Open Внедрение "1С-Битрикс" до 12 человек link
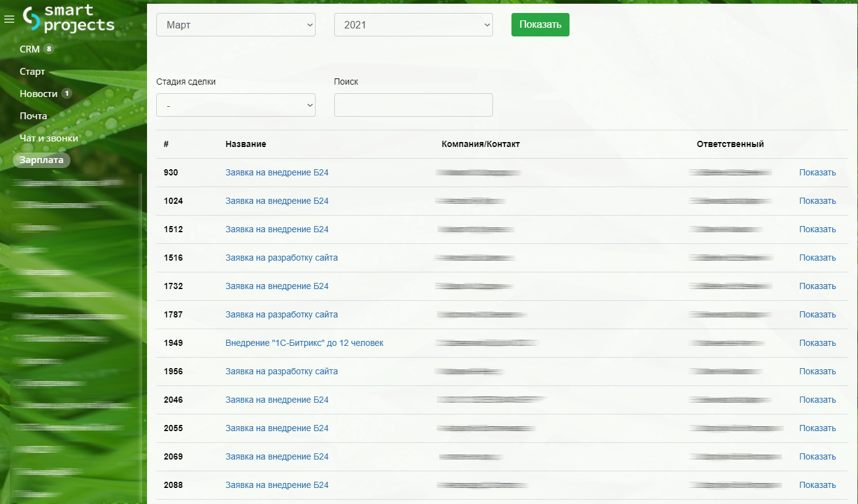The image size is (858, 504). coord(304,343)
